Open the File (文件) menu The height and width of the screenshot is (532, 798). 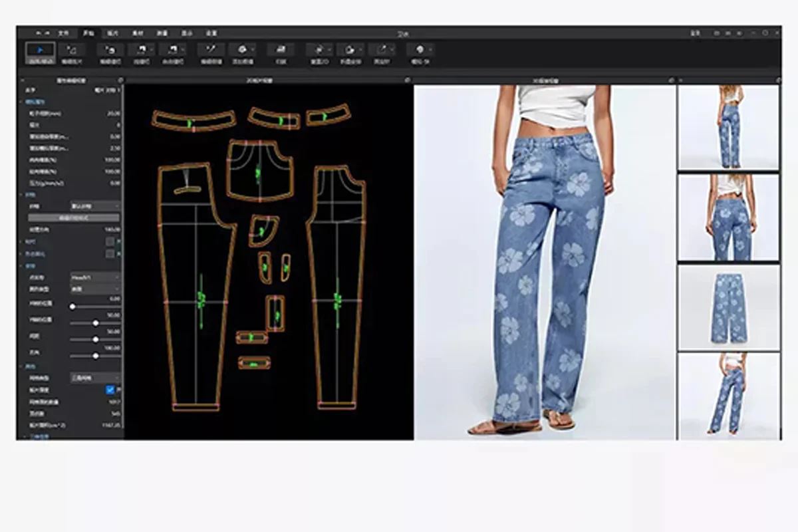pyautogui.click(x=63, y=33)
